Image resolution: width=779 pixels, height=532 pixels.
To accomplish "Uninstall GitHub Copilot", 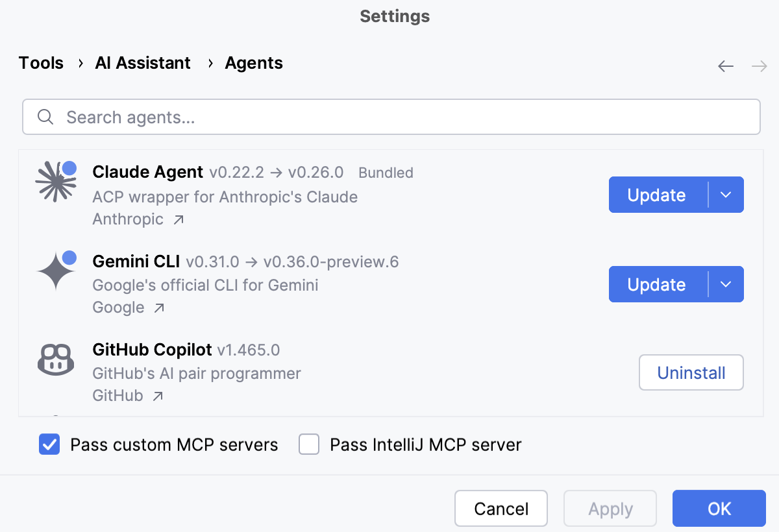I will [x=691, y=372].
